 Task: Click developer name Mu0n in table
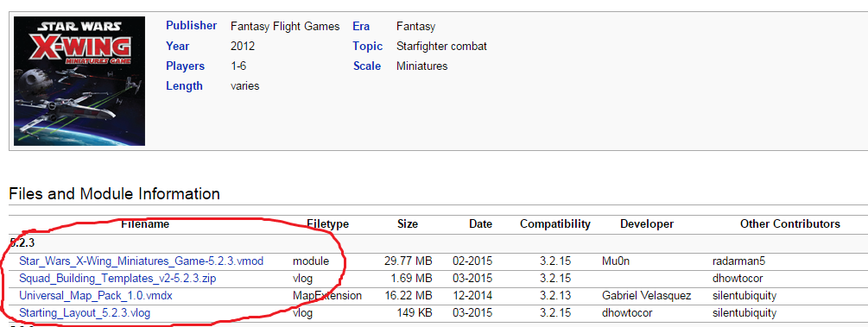coord(616,261)
